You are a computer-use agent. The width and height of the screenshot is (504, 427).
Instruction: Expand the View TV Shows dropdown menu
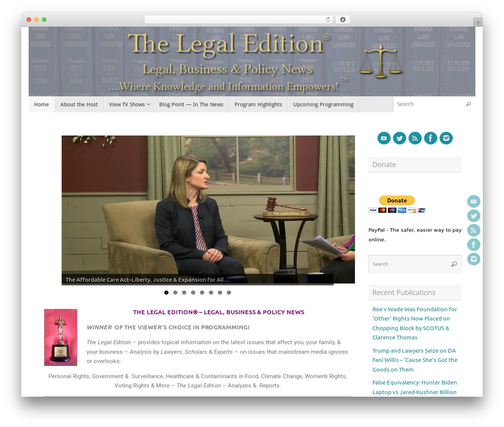tap(129, 104)
